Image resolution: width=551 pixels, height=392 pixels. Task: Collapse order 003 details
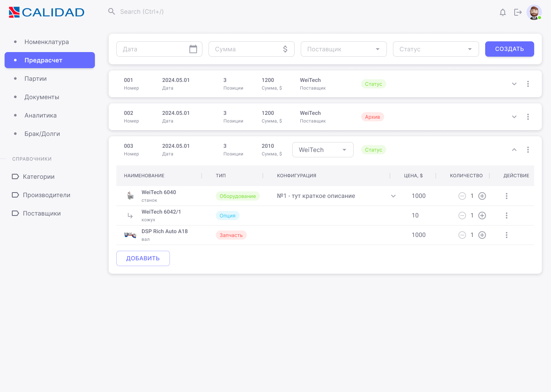(514, 150)
